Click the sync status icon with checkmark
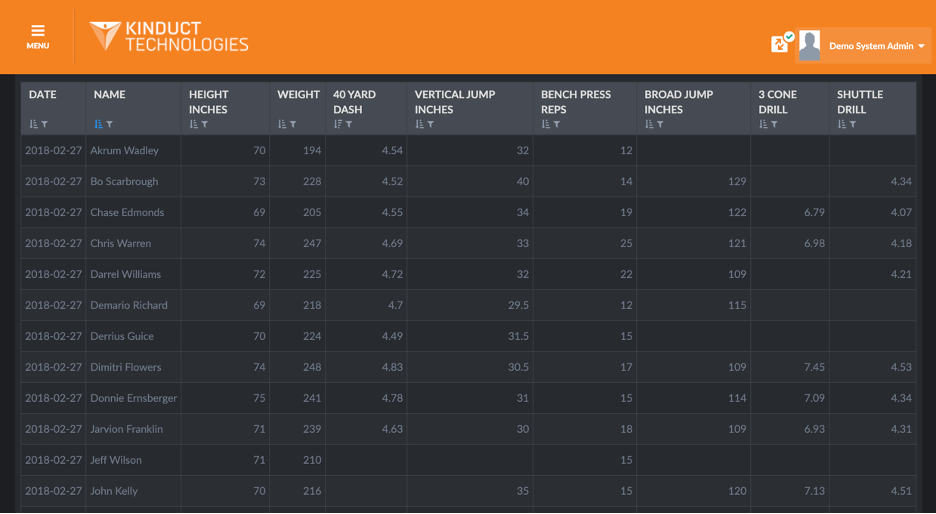Image resolution: width=936 pixels, height=514 pixels. point(782,42)
